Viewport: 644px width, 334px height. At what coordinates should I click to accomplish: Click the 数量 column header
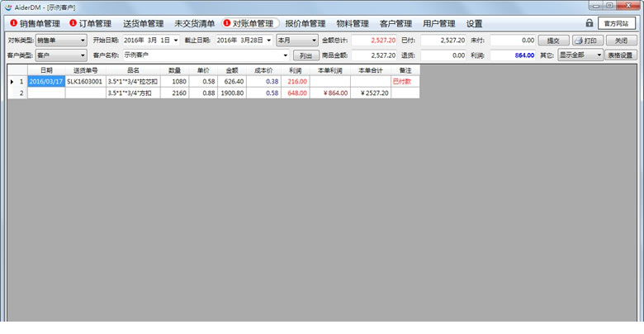click(x=174, y=70)
